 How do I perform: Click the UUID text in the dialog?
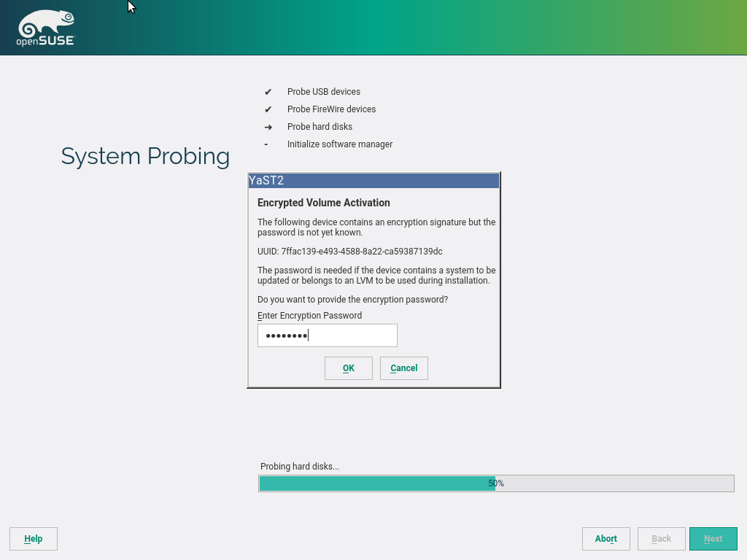(x=350, y=252)
